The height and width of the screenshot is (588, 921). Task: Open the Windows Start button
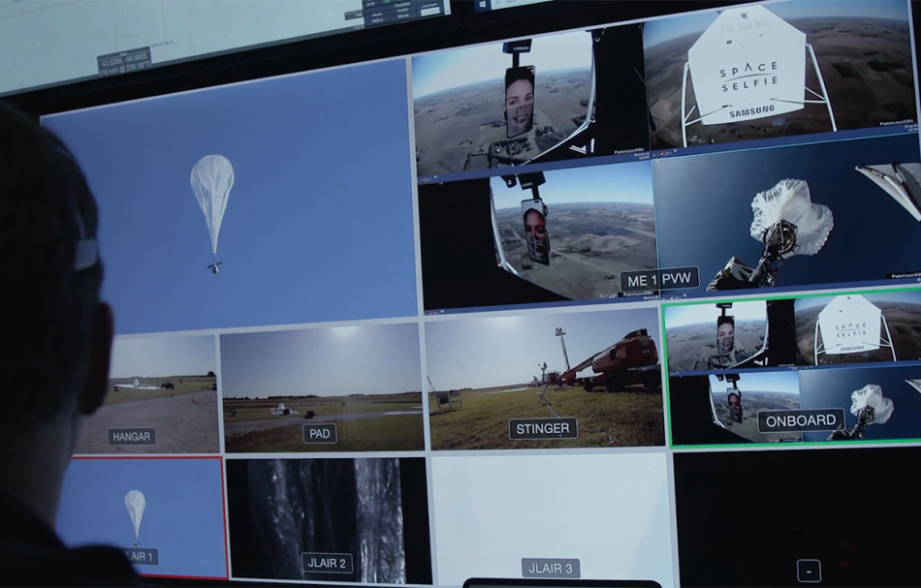(482, 5)
